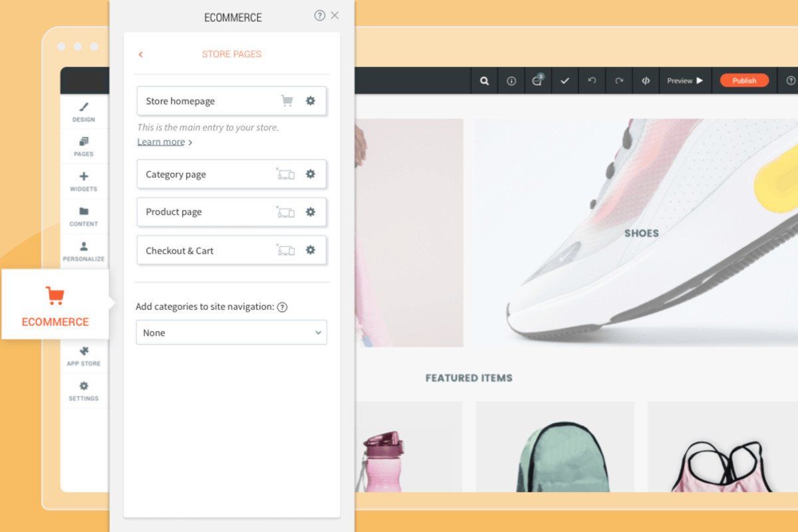This screenshot has height=532, width=798.
Task: Click the Preview button
Action: 685,80
